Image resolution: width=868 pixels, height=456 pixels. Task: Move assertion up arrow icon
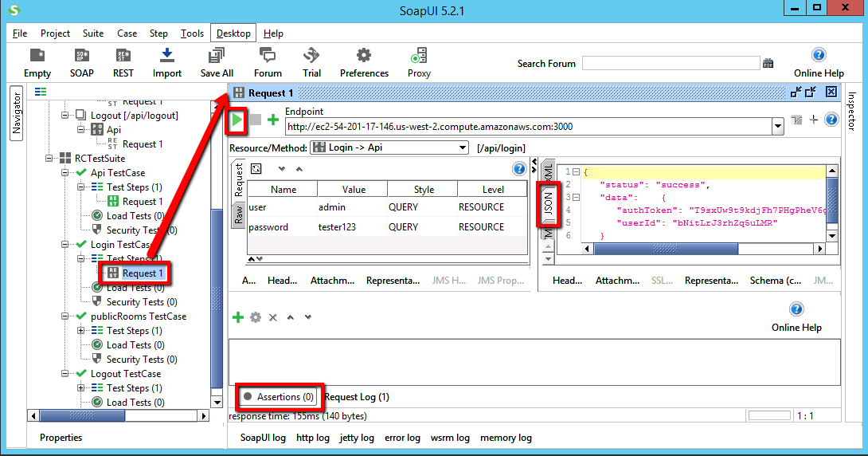click(x=291, y=317)
